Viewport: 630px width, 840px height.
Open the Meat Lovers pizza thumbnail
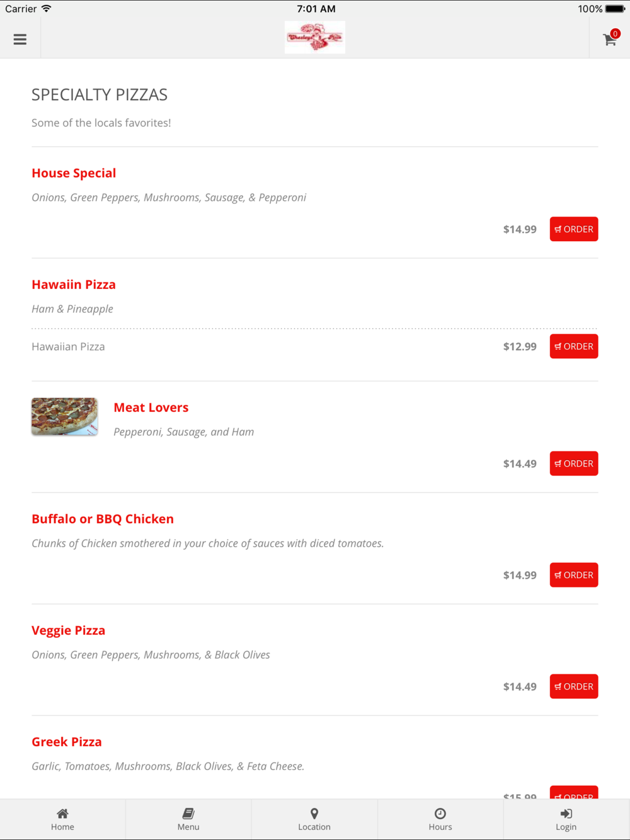[65, 417]
